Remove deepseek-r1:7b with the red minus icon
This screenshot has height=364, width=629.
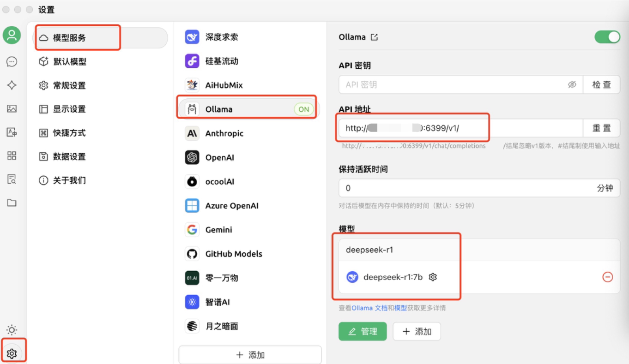[x=608, y=277]
